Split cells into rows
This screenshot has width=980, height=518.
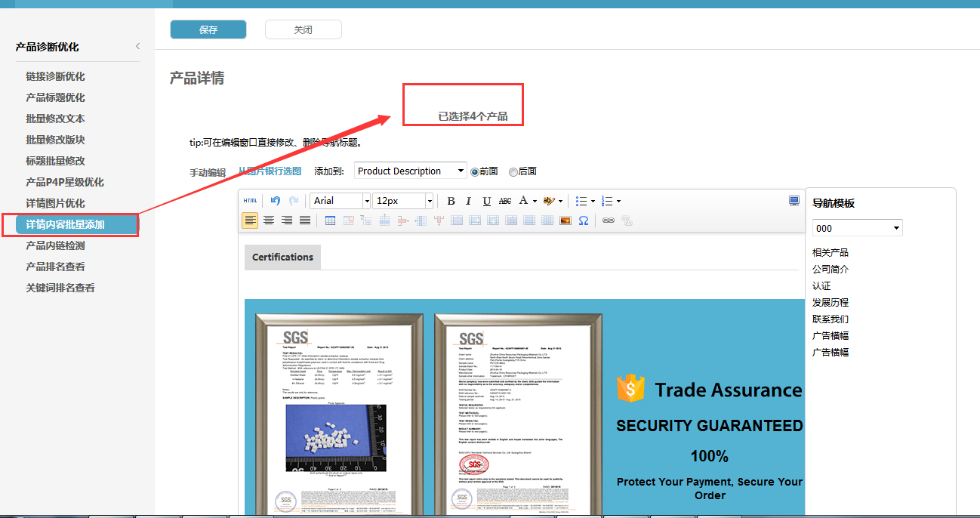click(529, 220)
